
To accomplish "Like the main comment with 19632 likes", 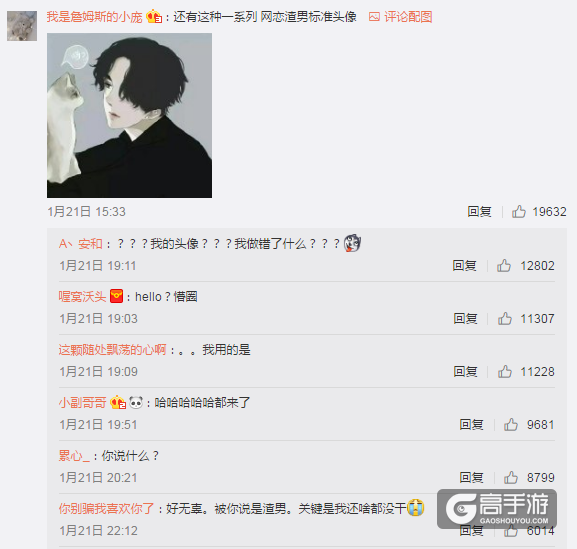I will point(518,212).
